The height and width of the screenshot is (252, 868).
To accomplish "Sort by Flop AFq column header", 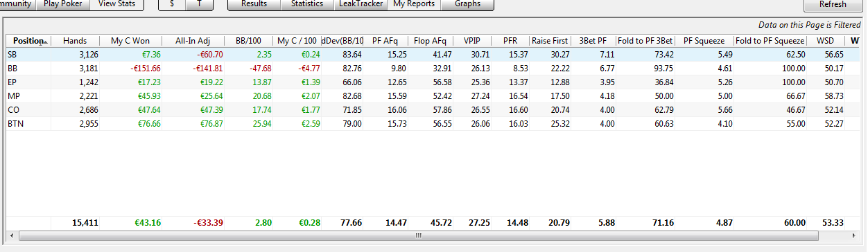I will point(431,41).
